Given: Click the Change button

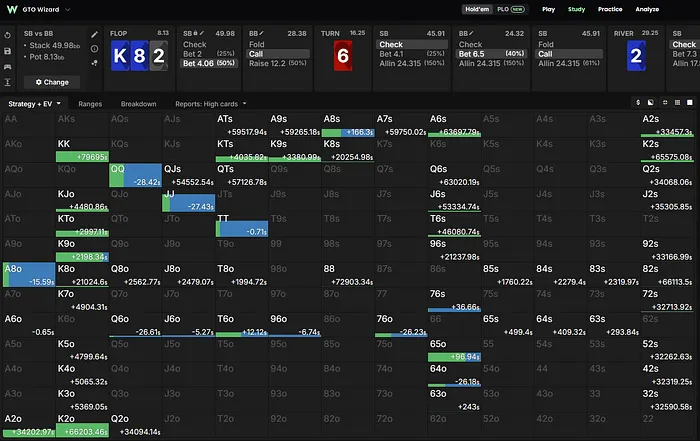Looking at the screenshot, I should click(52, 82).
